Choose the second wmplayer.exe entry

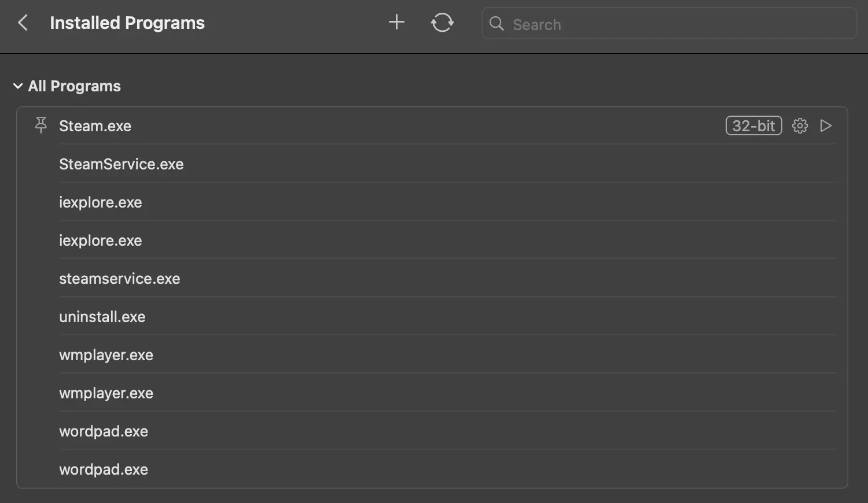click(x=106, y=393)
